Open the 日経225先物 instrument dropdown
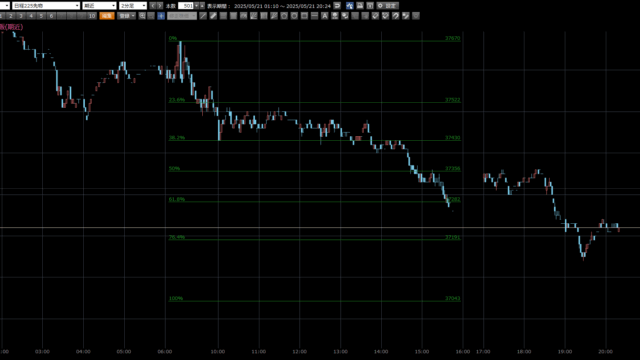 (46, 6)
